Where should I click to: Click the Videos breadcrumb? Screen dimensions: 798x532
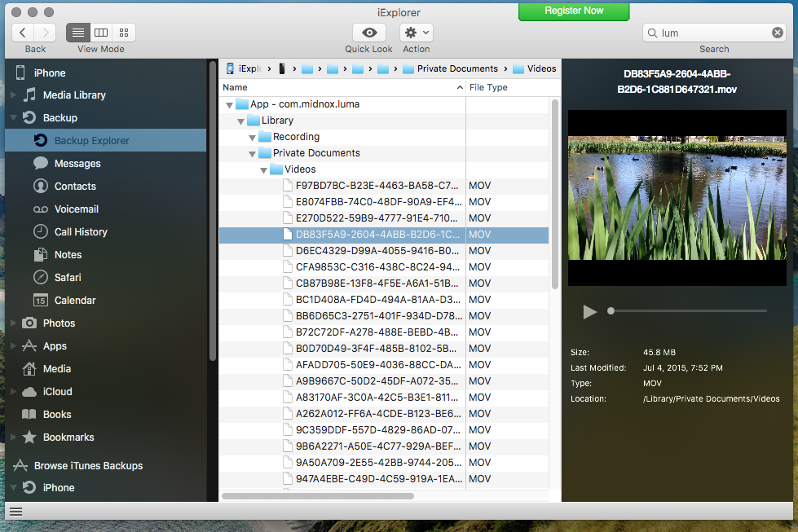(535, 68)
